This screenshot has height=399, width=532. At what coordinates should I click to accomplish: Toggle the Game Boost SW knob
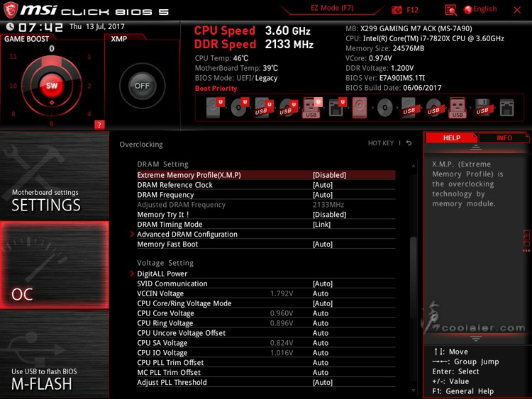tap(52, 86)
